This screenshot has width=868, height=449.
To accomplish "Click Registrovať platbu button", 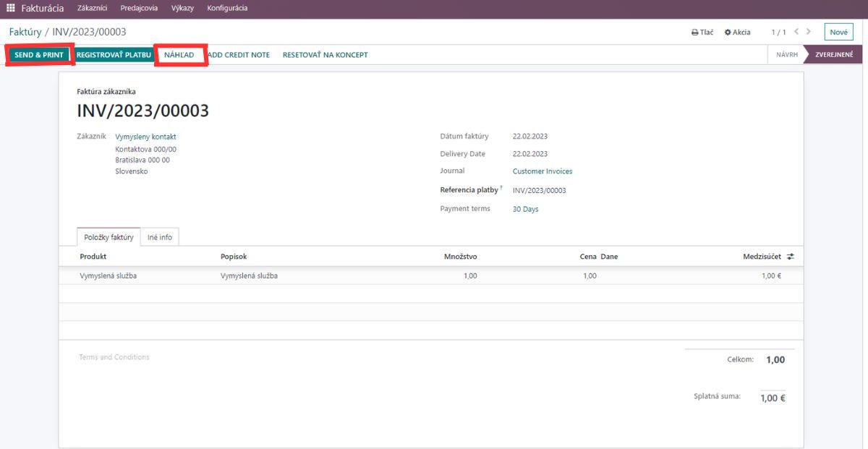I will click(x=114, y=55).
